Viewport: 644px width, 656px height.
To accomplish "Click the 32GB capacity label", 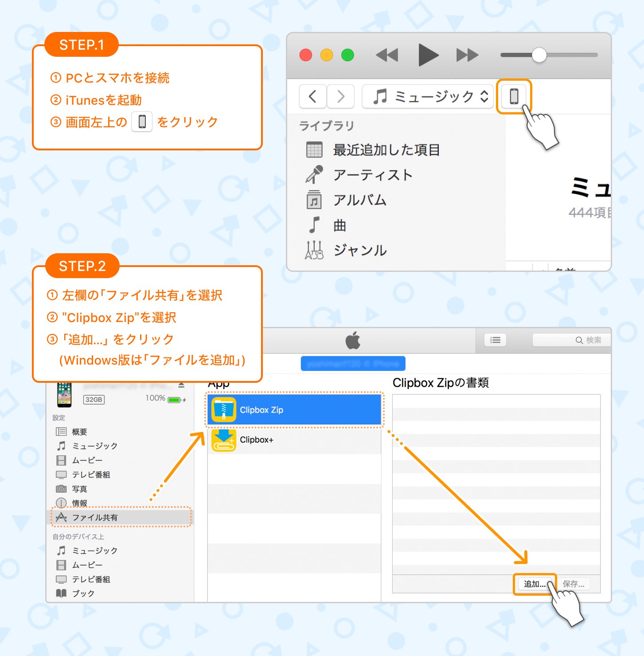I will [x=94, y=400].
